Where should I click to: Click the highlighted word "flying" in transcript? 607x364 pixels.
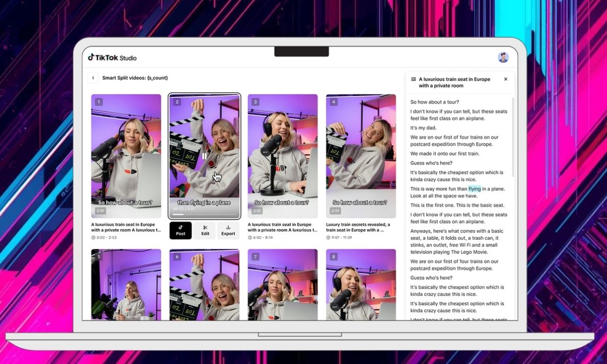click(x=474, y=189)
